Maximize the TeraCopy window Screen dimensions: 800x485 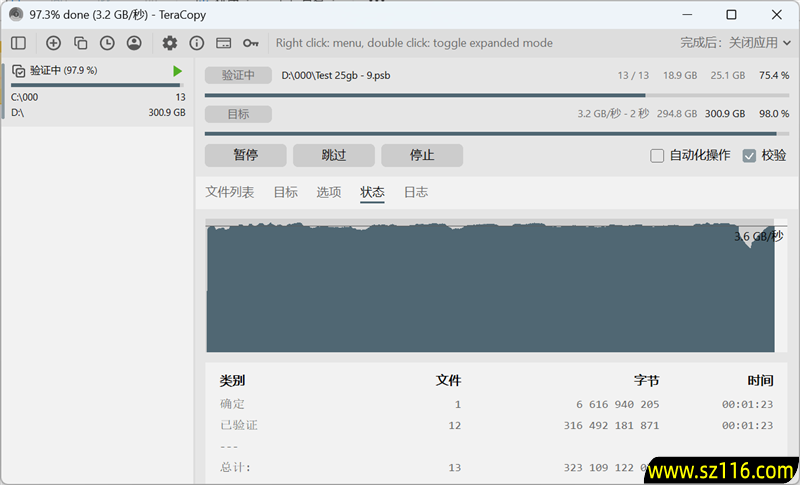tap(731, 14)
